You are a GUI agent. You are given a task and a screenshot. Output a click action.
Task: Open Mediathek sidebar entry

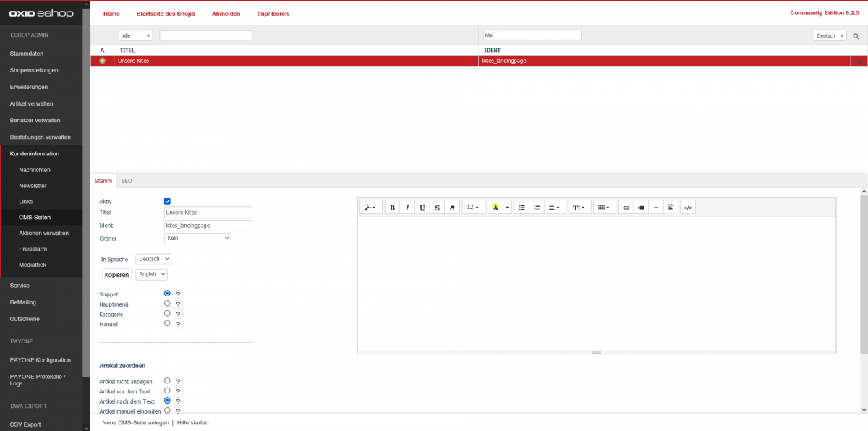coord(33,265)
